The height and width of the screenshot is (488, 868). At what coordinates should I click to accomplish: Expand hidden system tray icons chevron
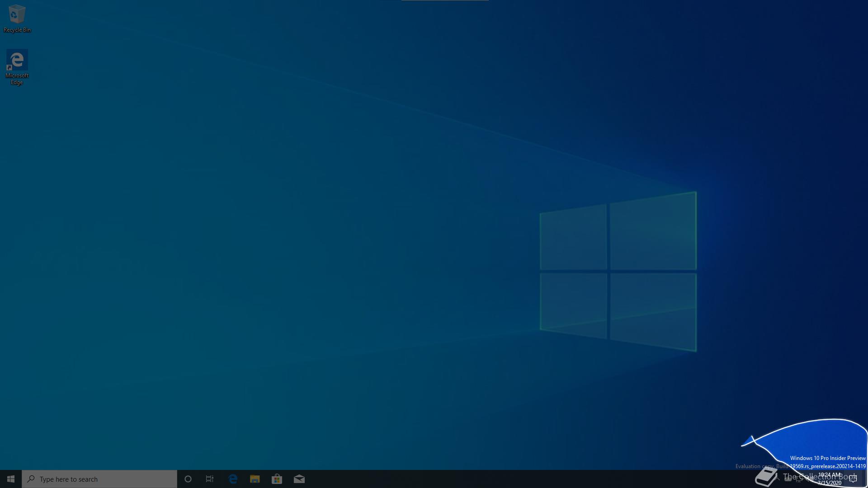pos(777,479)
